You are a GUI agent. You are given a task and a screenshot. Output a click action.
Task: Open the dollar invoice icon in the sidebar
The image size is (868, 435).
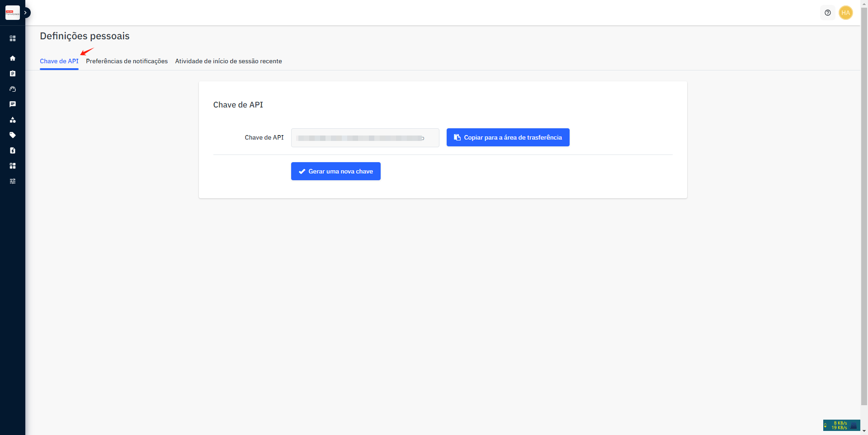point(13,150)
